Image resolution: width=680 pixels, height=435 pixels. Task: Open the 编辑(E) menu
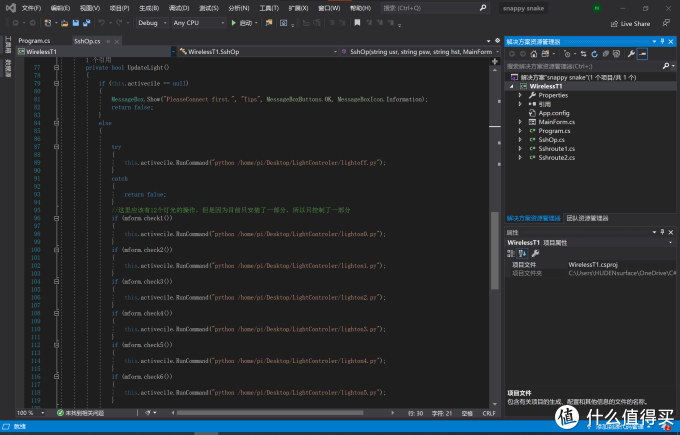60,8
